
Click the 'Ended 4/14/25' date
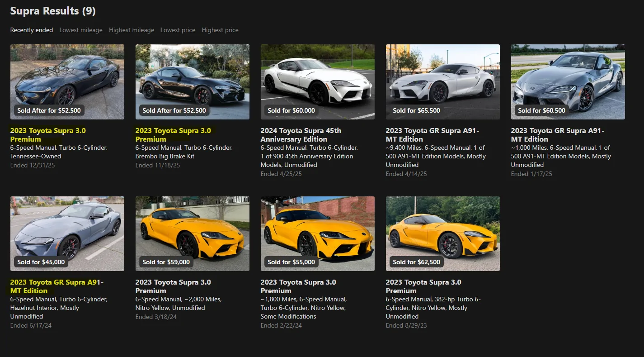tap(406, 174)
